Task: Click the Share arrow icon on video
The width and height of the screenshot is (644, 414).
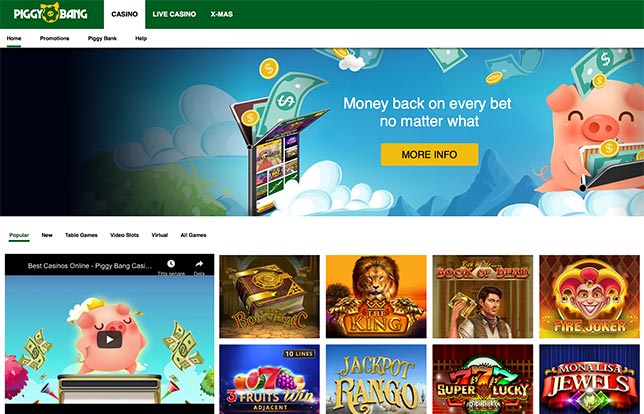Action: [x=199, y=264]
